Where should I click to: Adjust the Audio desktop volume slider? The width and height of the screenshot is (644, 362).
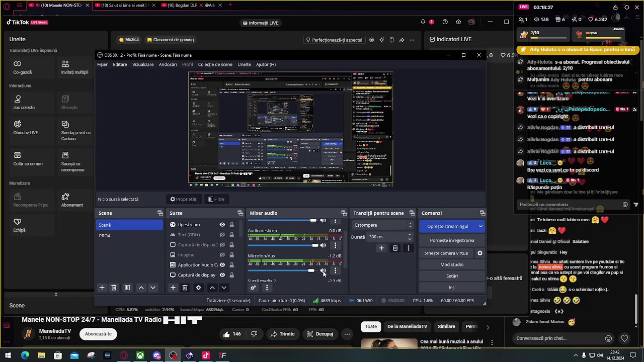(315, 245)
